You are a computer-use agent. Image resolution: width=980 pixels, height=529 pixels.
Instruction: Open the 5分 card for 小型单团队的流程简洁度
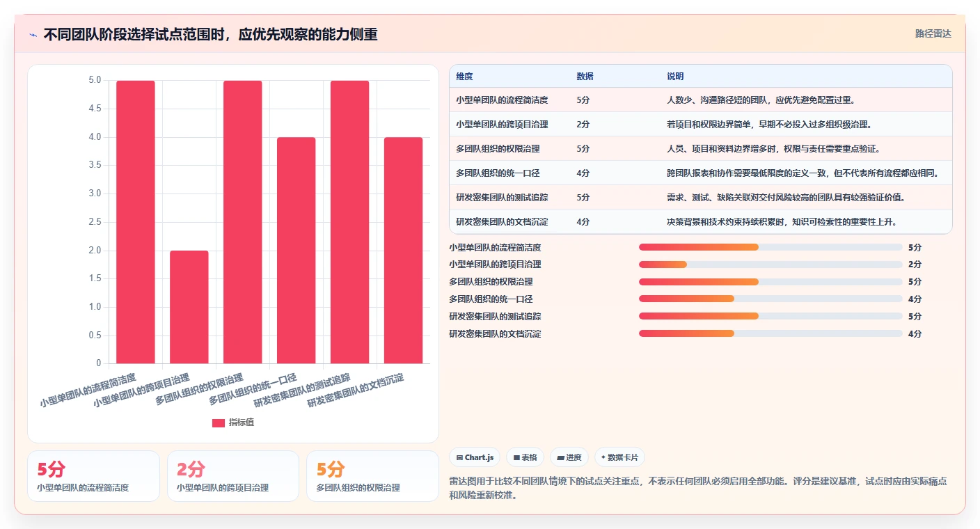pos(93,476)
